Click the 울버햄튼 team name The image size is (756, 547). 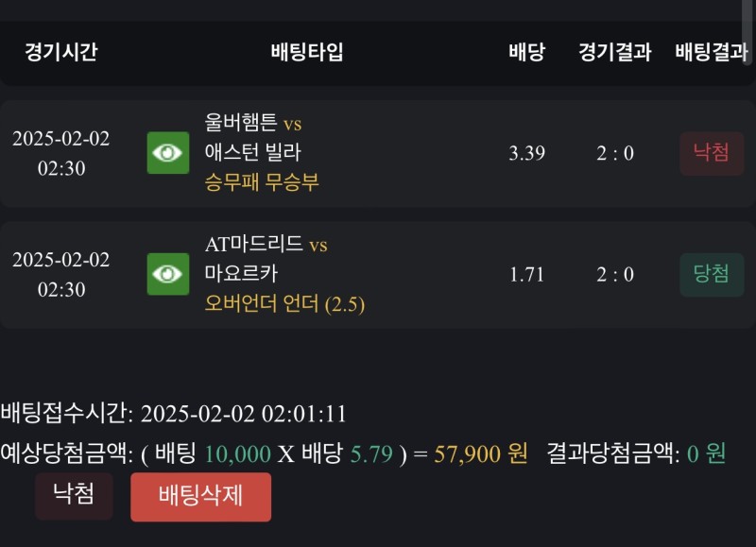click(241, 123)
